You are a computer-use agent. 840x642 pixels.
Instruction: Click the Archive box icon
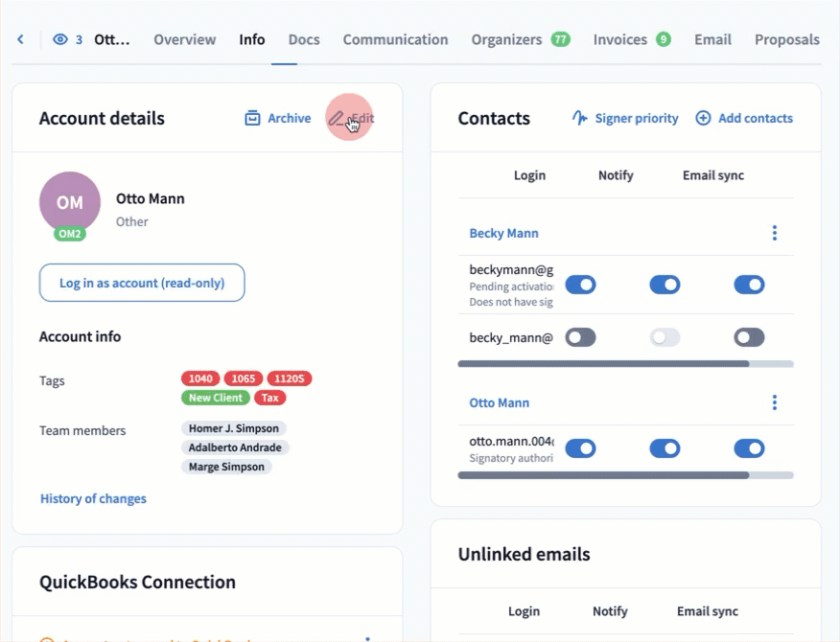coord(253,119)
